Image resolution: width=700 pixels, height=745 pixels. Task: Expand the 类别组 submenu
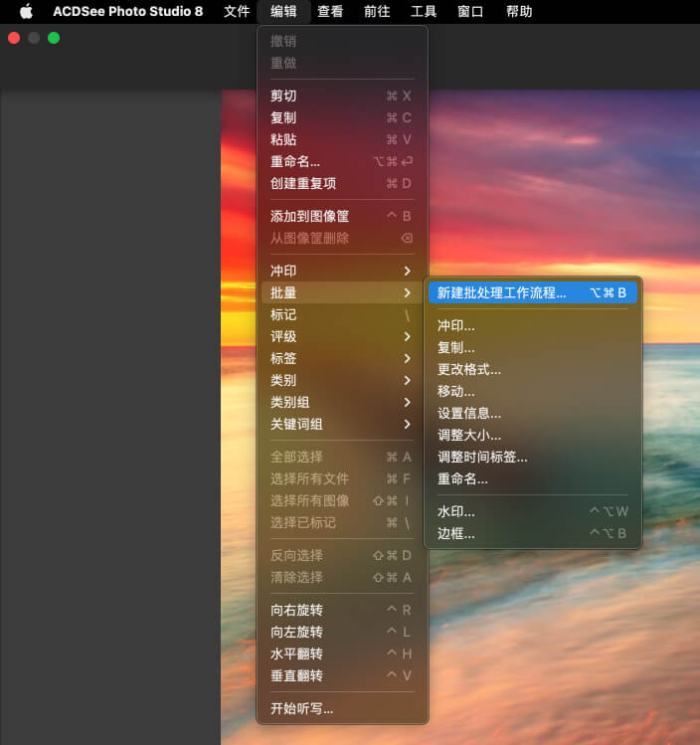pos(342,403)
